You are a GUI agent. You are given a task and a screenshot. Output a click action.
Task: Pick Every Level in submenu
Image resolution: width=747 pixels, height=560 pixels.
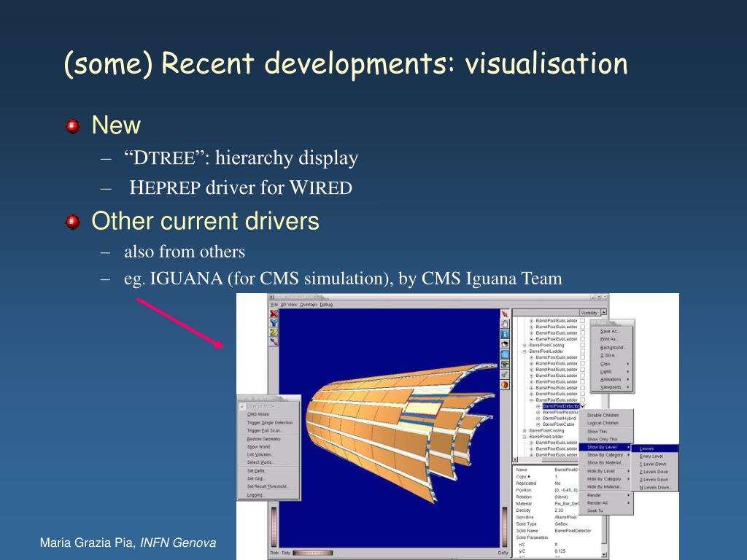(x=655, y=456)
